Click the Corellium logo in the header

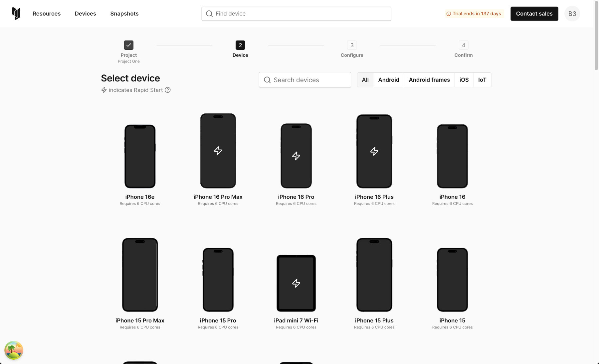coord(16,14)
